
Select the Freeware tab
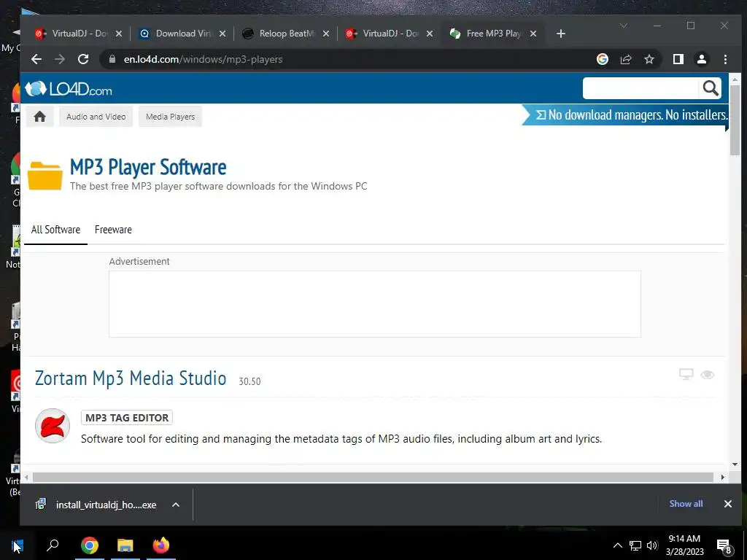point(113,230)
